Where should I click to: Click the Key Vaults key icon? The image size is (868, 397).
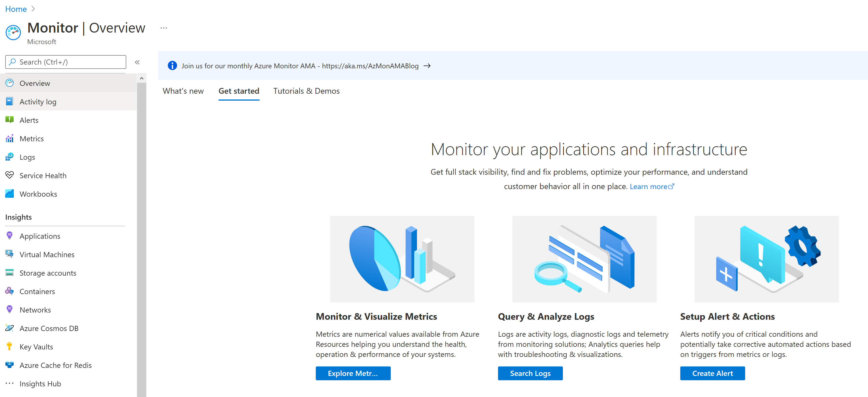(x=10, y=346)
